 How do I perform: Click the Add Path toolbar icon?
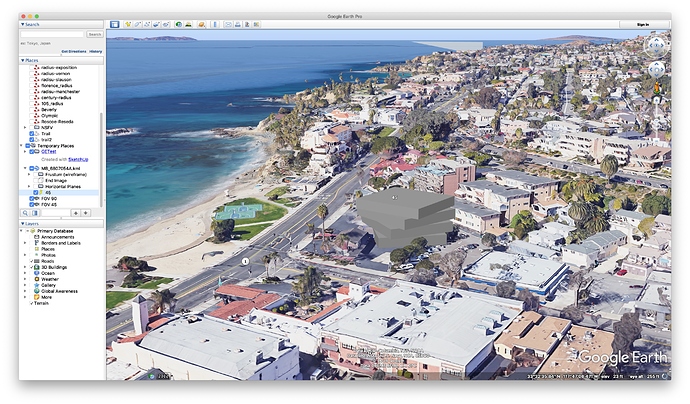click(x=147, y=24)
